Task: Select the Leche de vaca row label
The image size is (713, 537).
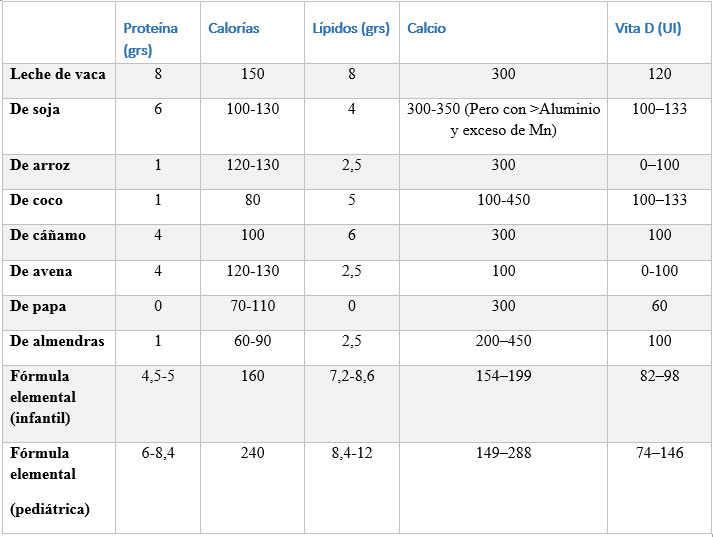Action: tap(58, 75)
